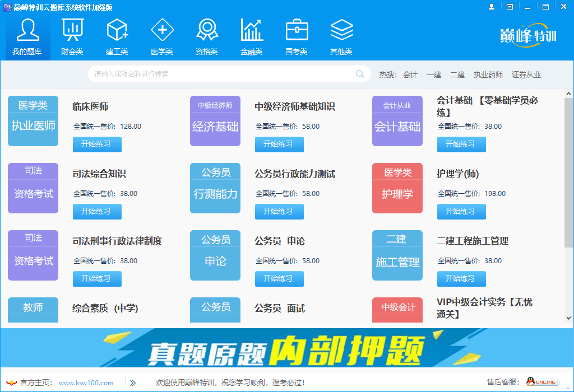The width and height of the screenshot is (574, 392).
Task: Open the 会计基础 purple tile
Action: click(397, 121)
